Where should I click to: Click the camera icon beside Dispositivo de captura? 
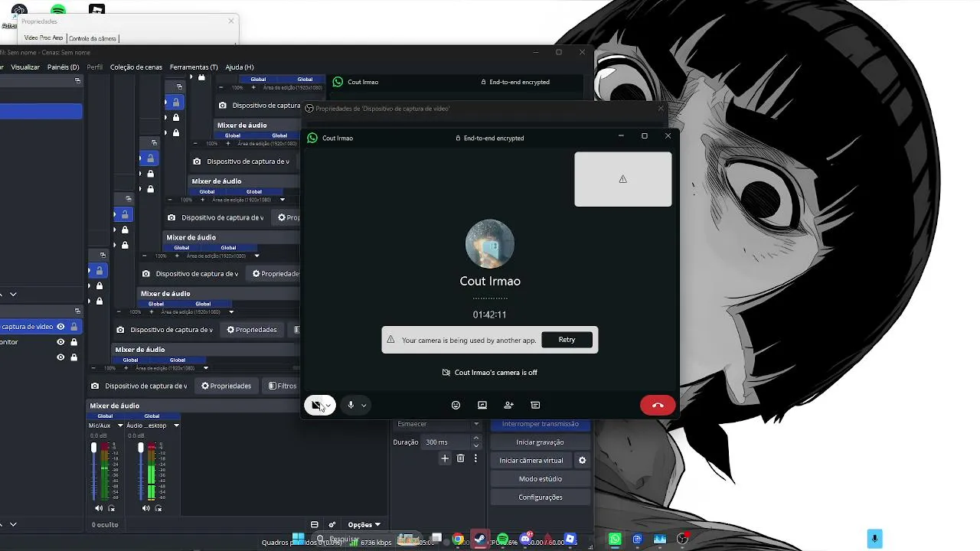coord(95,386)
